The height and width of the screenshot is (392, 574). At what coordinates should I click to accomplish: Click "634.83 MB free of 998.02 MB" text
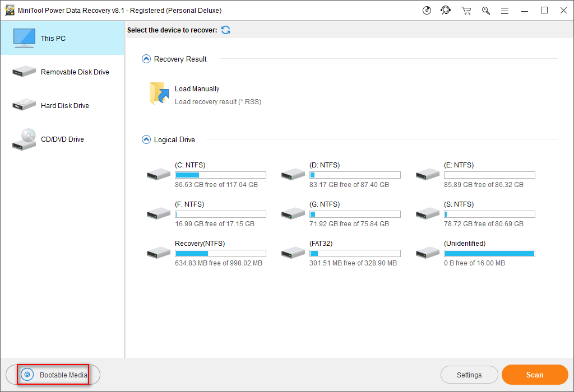[219, 263]
